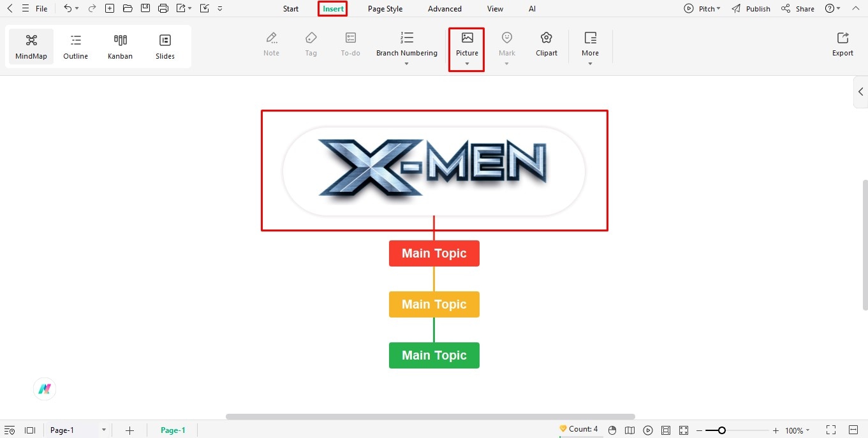Open the Page Style tab

click(385, 9)
